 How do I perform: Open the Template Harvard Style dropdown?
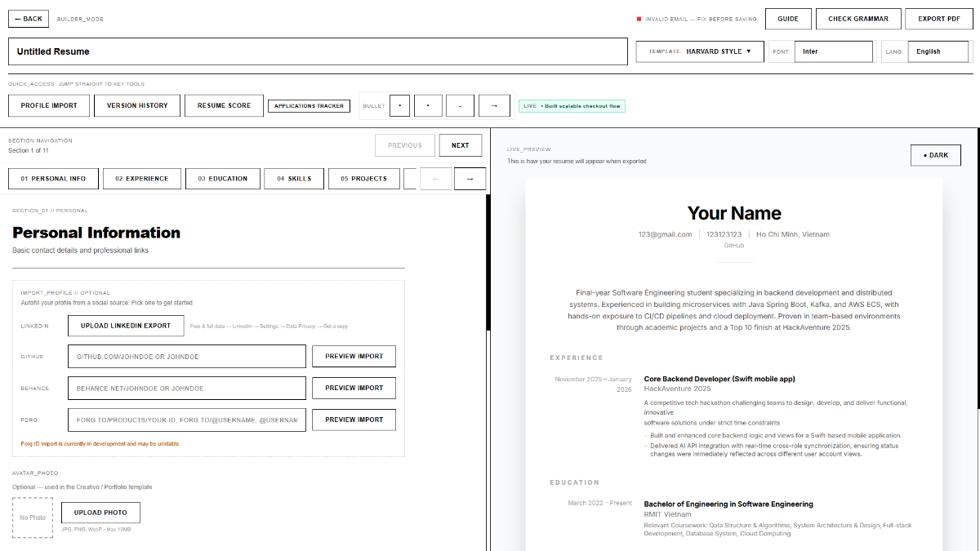click(x=700, y=51)
